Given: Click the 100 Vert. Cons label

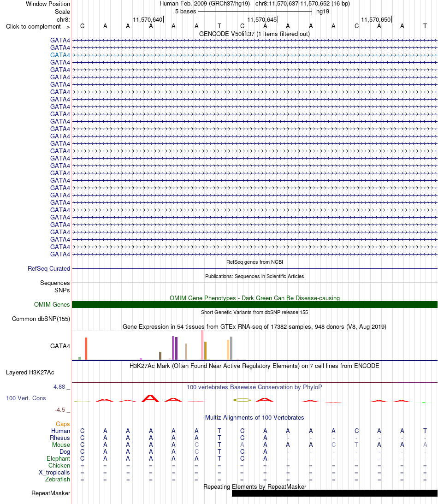Looking at the screenshot, I should pos(26,398).
